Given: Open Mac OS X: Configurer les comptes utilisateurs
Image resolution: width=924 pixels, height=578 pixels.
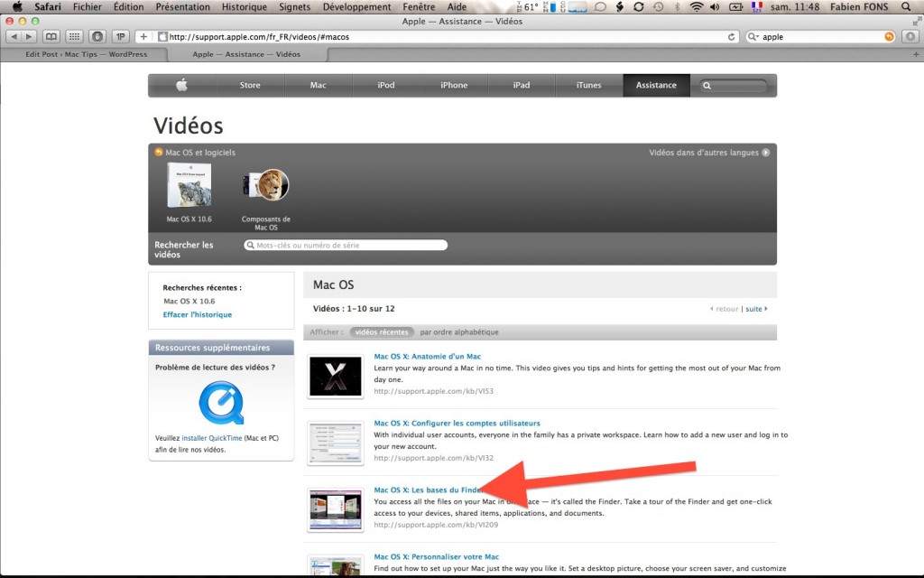Looking at the screenshot, I should pyautogui.click(x=457, y=423).
